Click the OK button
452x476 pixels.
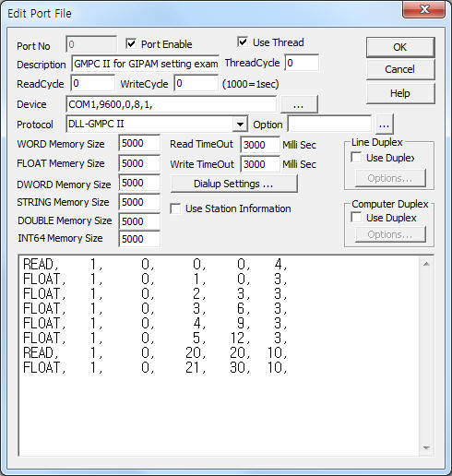coord(400,47)
